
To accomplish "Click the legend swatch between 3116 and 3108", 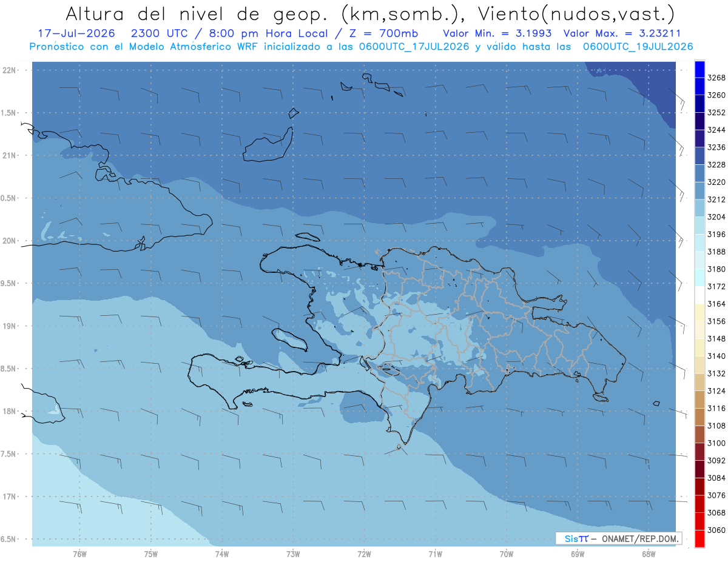I will [699, 416].
